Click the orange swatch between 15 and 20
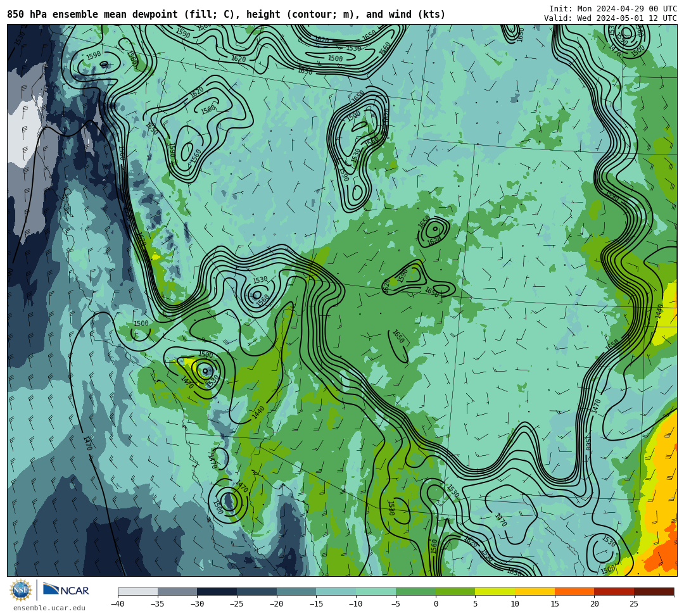This screenshot has height=616, width=684. pyautogui.click(x=574, y=591)
